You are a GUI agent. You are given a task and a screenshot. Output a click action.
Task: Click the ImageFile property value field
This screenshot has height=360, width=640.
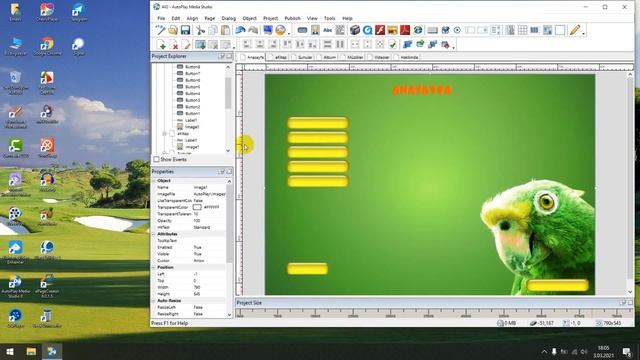(209, 194)
